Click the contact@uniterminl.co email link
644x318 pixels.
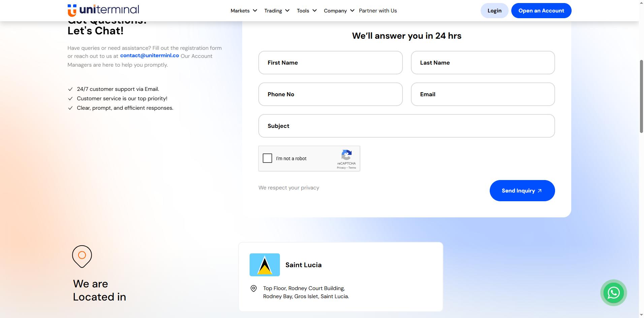(x=150, y=56)
